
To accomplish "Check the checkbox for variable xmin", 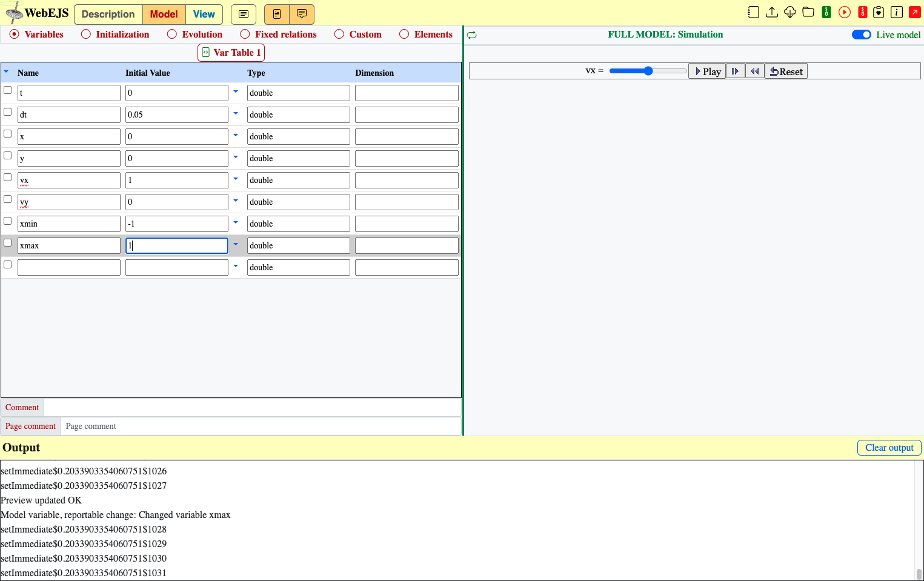I will [x=8, y=221].
